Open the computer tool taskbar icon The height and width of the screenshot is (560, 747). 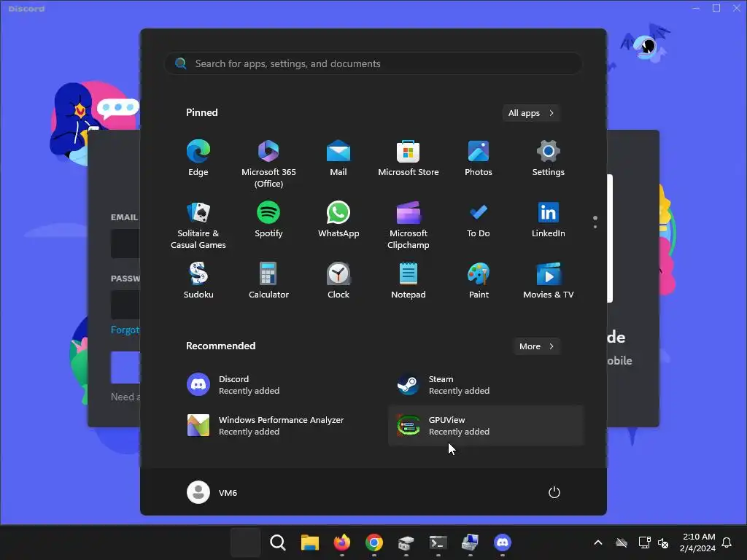[471, 542]
